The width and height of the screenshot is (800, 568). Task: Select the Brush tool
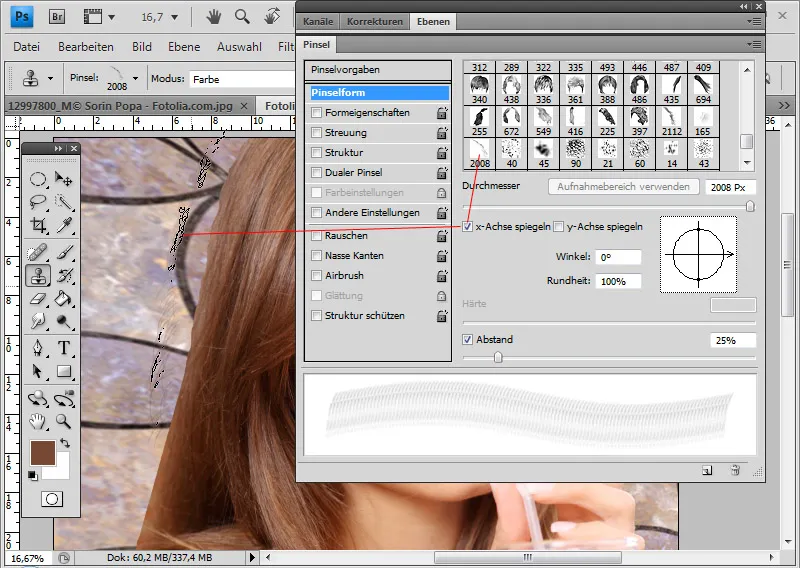point(64,252)
